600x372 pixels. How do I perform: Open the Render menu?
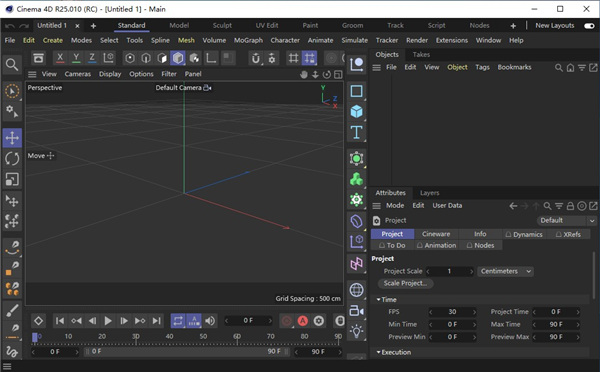(417, 40)
